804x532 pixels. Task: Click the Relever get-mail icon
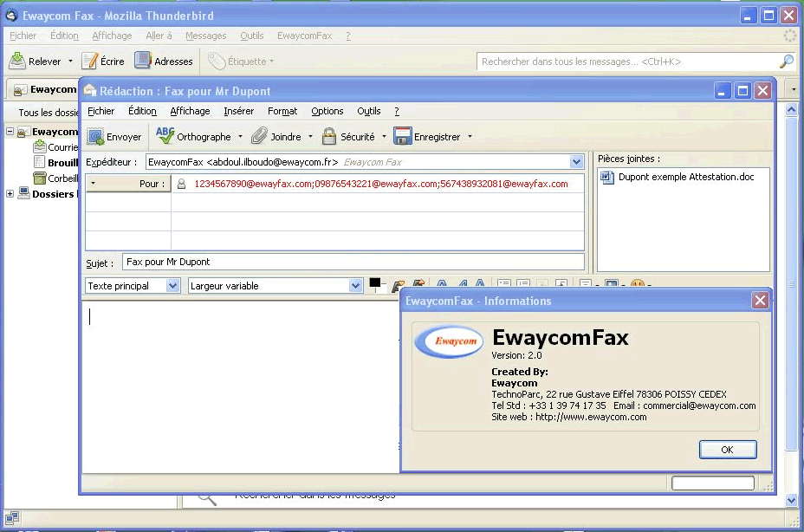pos(17,61)
